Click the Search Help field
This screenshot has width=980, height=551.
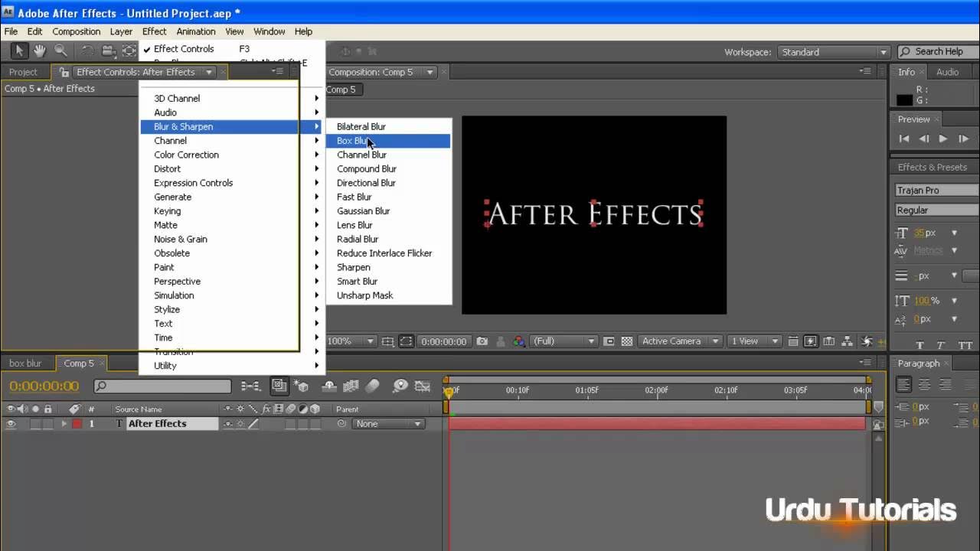click(x=937, y=52)
